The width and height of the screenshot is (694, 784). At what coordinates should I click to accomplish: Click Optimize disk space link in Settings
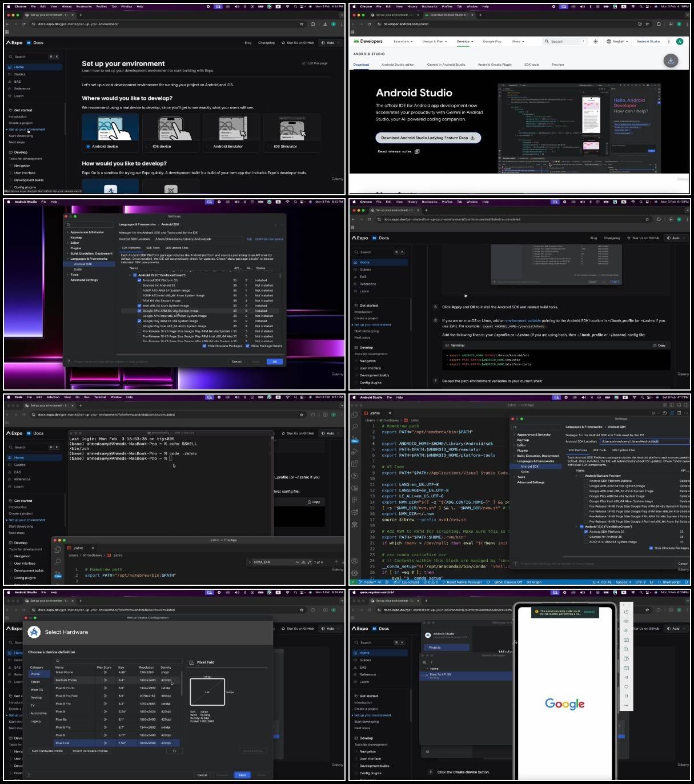(x=269, y=239)
